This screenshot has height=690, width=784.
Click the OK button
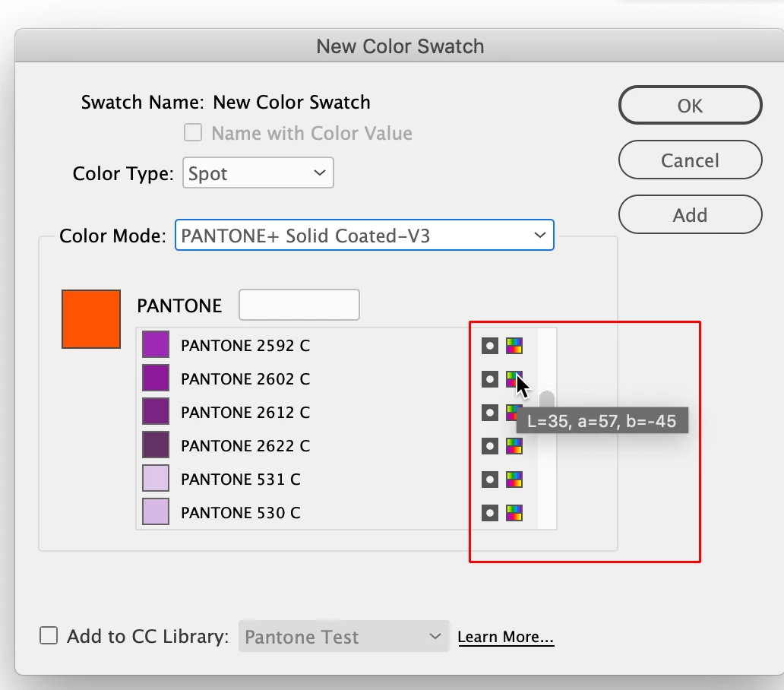point(690,106)
